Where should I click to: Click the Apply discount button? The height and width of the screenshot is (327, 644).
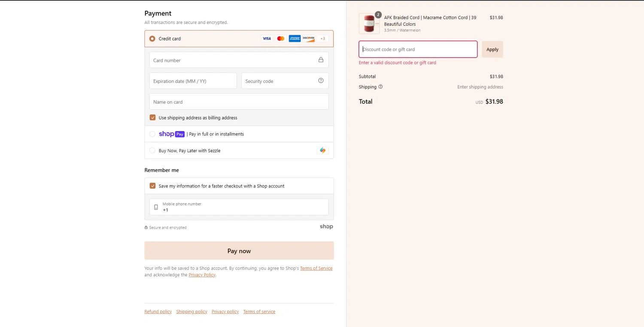(492, 49)
